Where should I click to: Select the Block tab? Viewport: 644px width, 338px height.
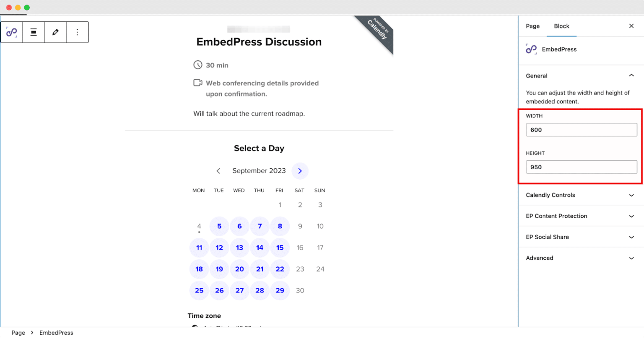562,26
